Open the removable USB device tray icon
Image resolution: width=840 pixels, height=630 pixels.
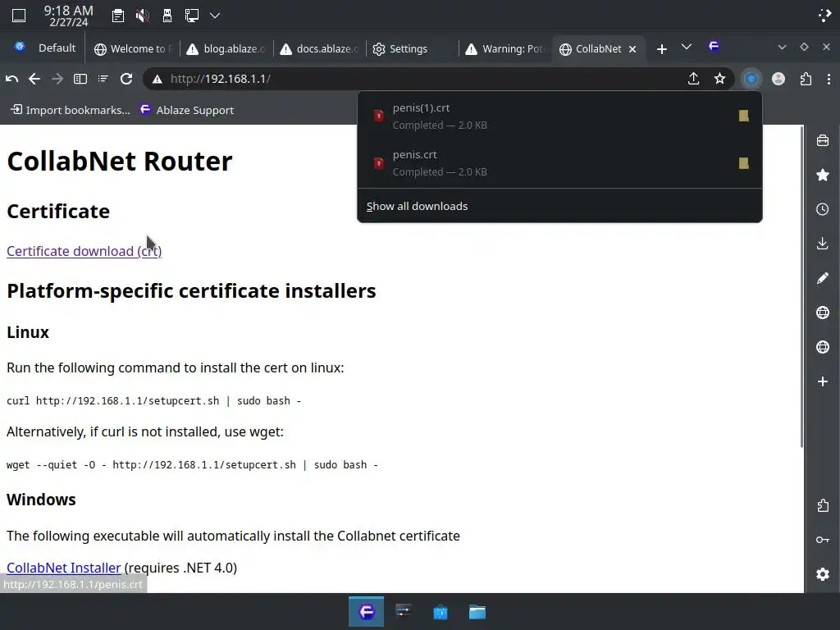click(x=167, y=16)
